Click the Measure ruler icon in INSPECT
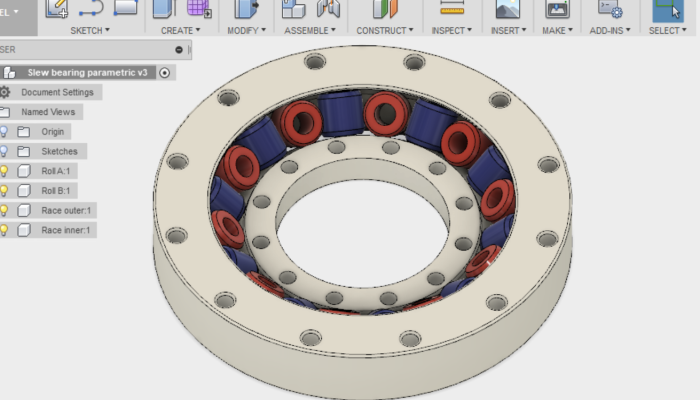Image resolution: width=700 pixels, height=400 pixels. coord(452,7)
